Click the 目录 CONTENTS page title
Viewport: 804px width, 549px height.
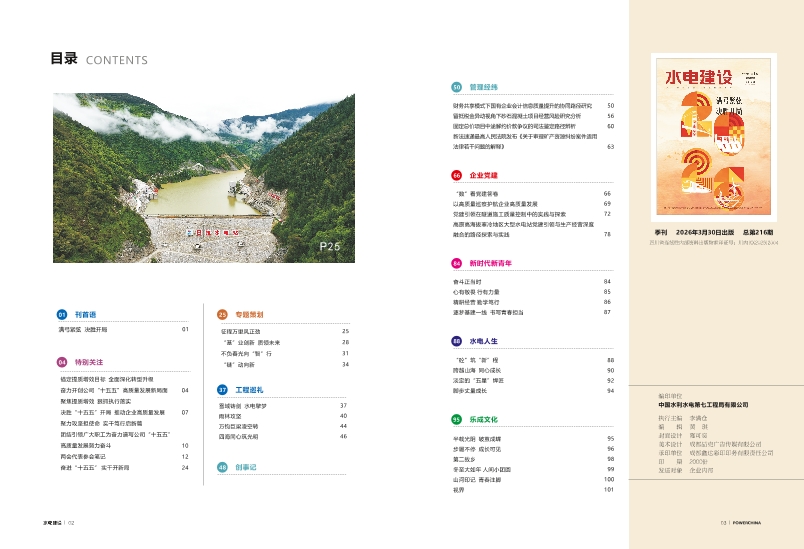[x=99, y=59]
